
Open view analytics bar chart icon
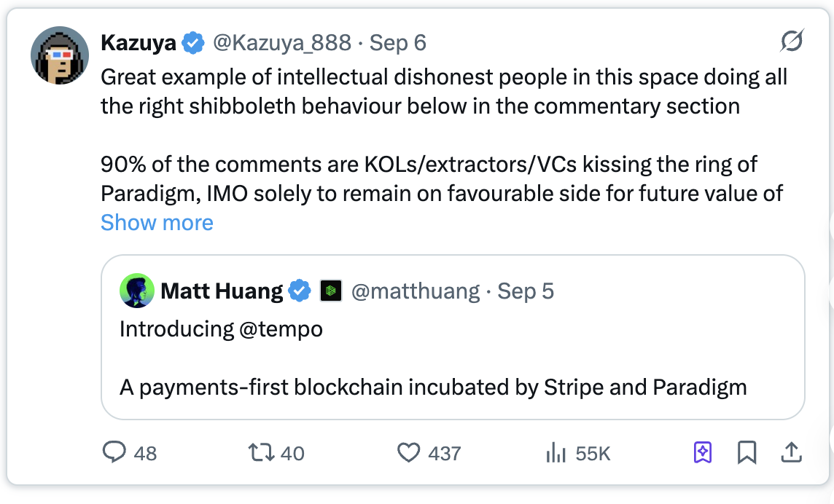coord(556,453)
